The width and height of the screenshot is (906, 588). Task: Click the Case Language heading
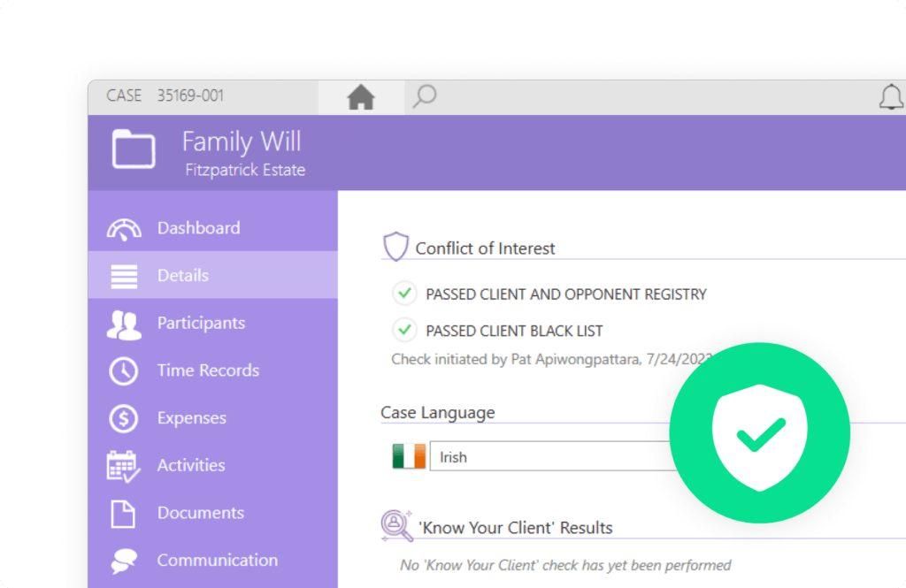pyautogui.click(x=437, y=412)
